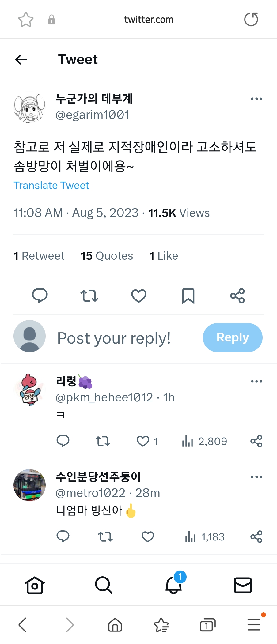The height and width of the screenshot is (644, 277).
Task: Open more options on @metro1022 reply
Action: (256, 477)
